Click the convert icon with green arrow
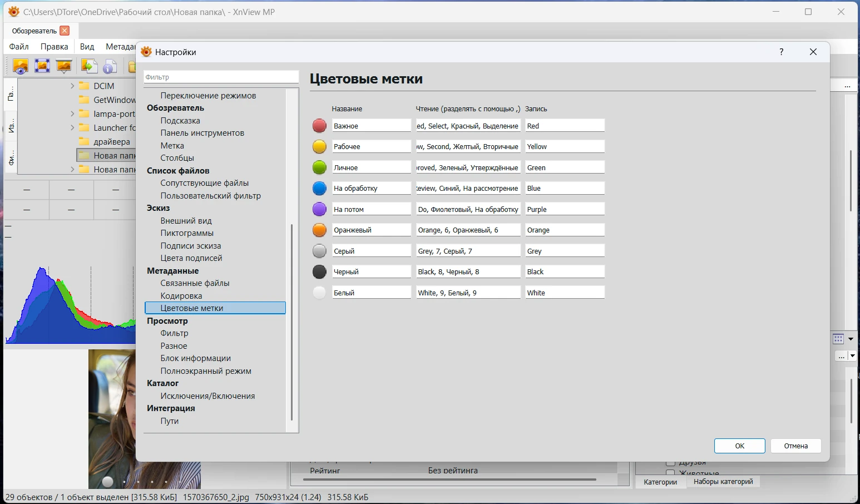This screenshot has height=504, width=860. pos(88,66)
